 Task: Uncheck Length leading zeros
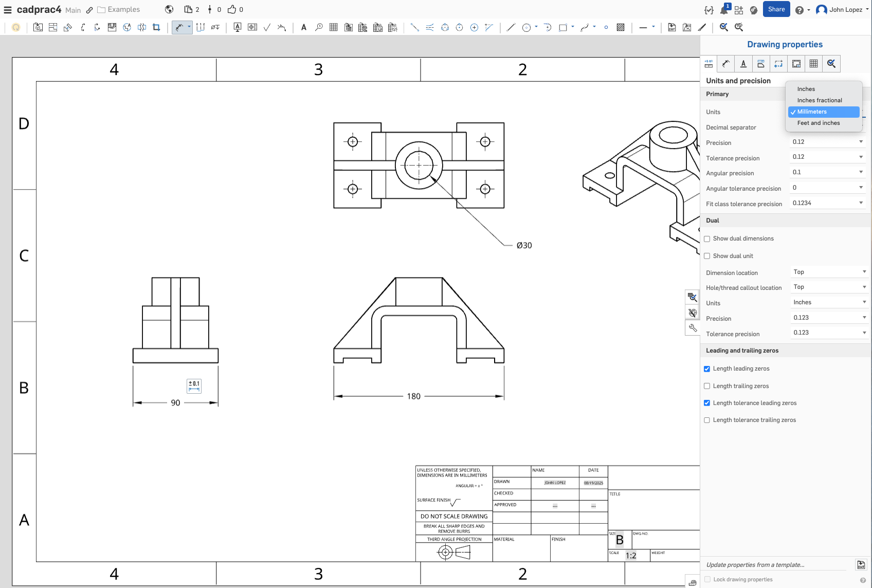707,369
